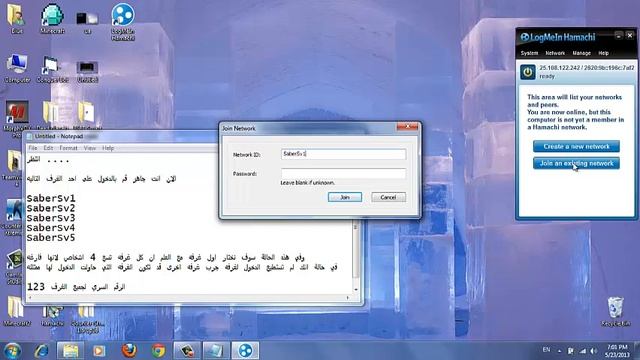The image size is (640, 360).
Task: Click Notepad horizontal scrollbar left arrow
Action: pyautogui.click(x=31, y=298)
